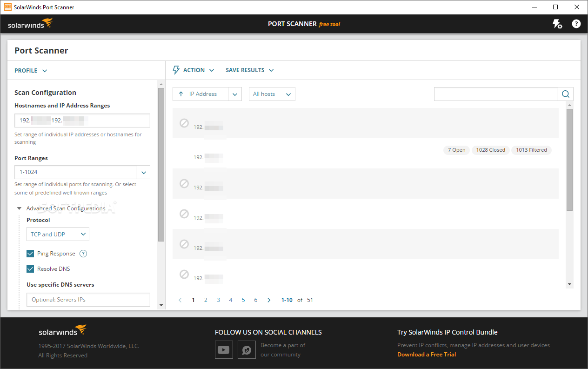Toggle the Resolve DNS checkbox
588x369 pixels.
point(30,269)
